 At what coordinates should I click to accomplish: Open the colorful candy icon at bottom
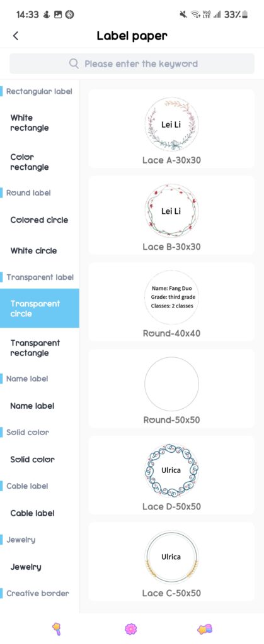205,628
